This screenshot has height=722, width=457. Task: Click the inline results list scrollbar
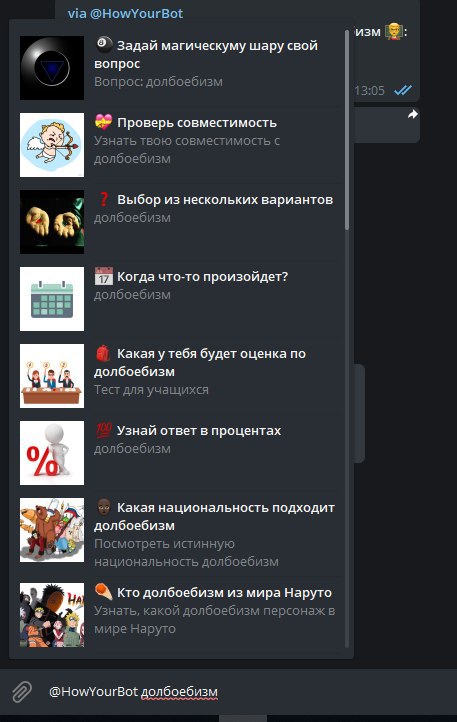tap(347, 130)
